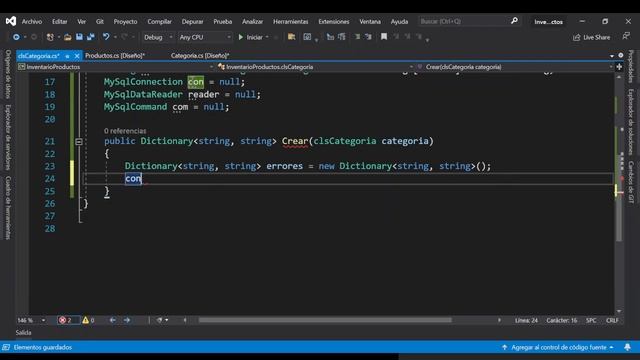Click the vertical scrollbar track

click(x=619, y=193)
